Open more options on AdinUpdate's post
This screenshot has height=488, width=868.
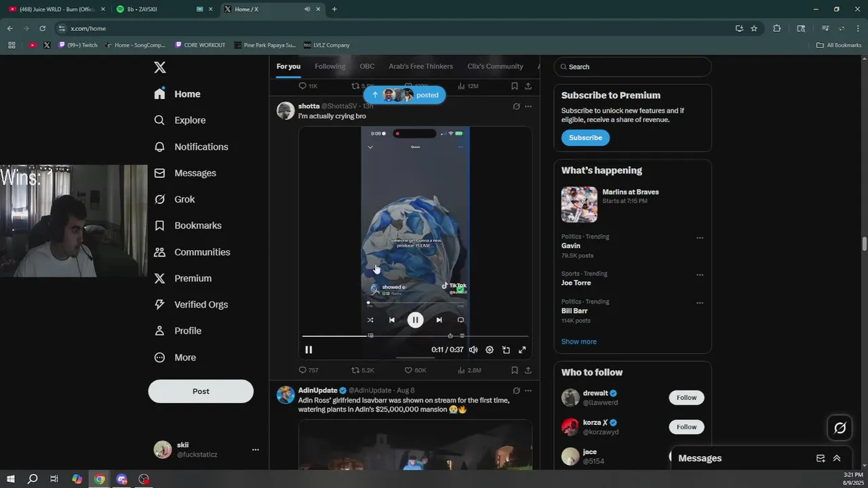tap(528, 390)
